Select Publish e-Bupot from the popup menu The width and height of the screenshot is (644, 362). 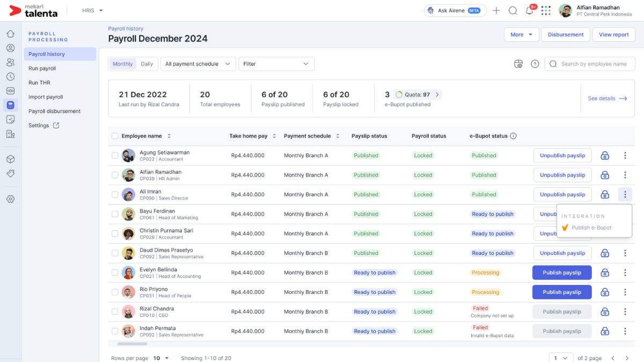(591, 227)
